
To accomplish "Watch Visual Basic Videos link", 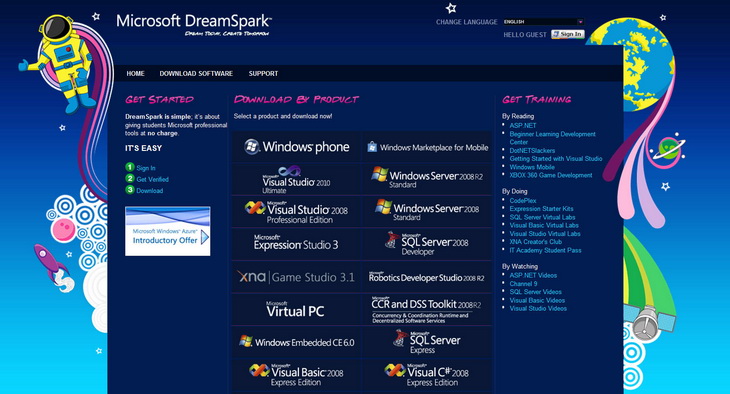I will (537, 300).
